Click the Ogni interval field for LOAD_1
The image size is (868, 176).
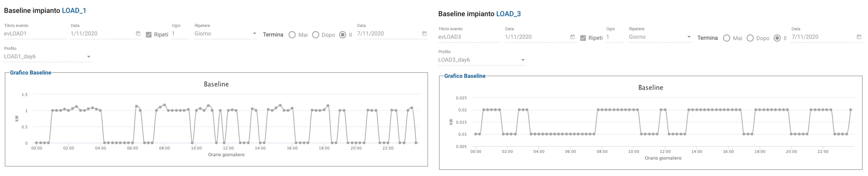click(x=180, y=34)
